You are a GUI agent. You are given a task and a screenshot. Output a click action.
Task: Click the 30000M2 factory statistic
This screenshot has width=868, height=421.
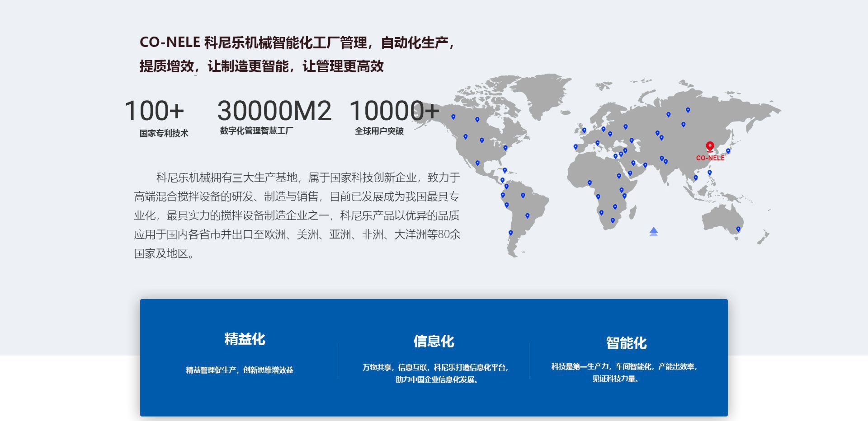[274, 111]
